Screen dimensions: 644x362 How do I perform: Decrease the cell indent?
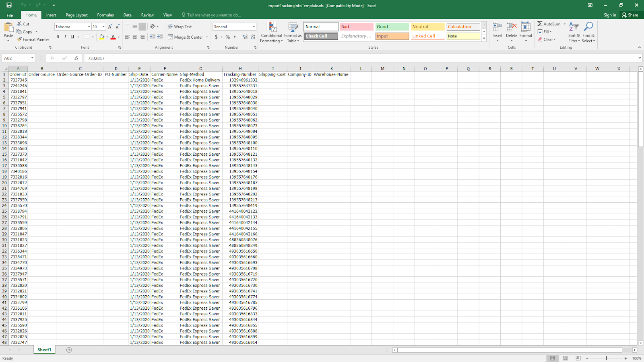[153, 37]
